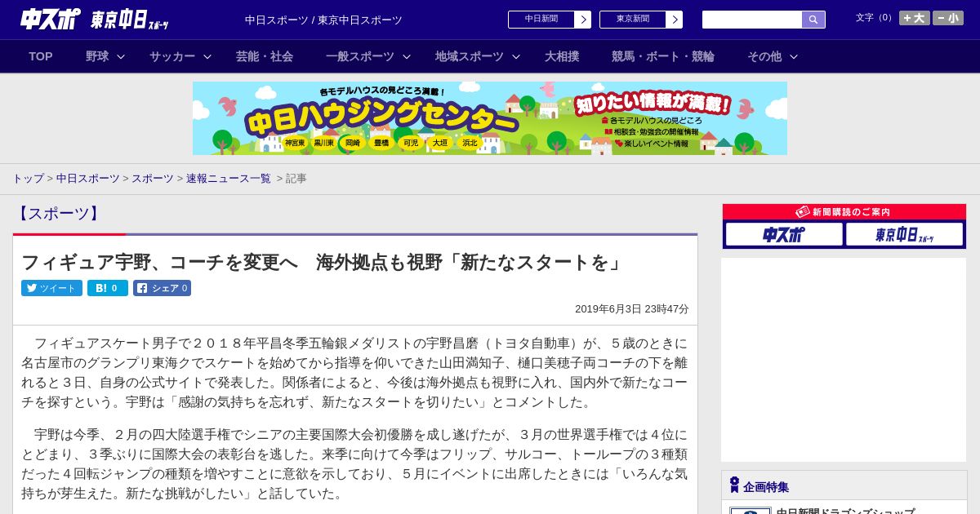Screen dimensions: 980x514
Task: Open the サッカー navigation menu
Action: [172, 56]
